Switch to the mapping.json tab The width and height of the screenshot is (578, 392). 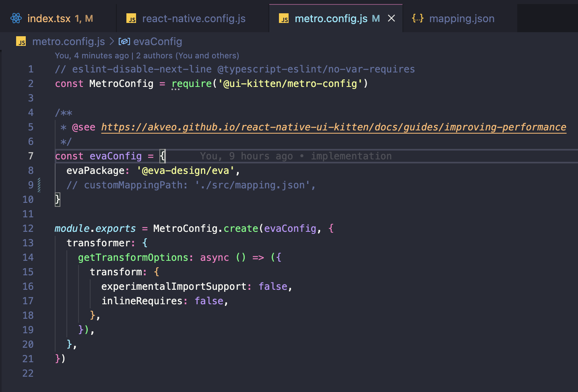pyautogui.click(x=462, y=18)
